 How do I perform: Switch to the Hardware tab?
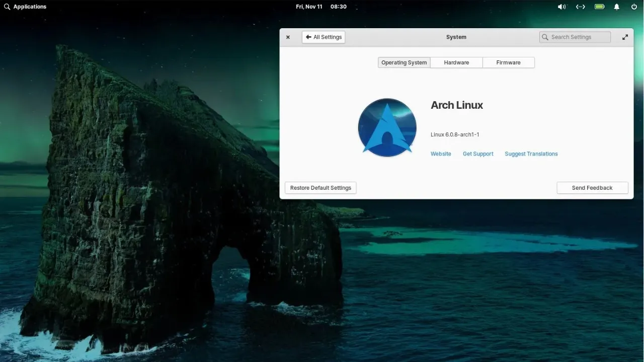coord(456,62)
